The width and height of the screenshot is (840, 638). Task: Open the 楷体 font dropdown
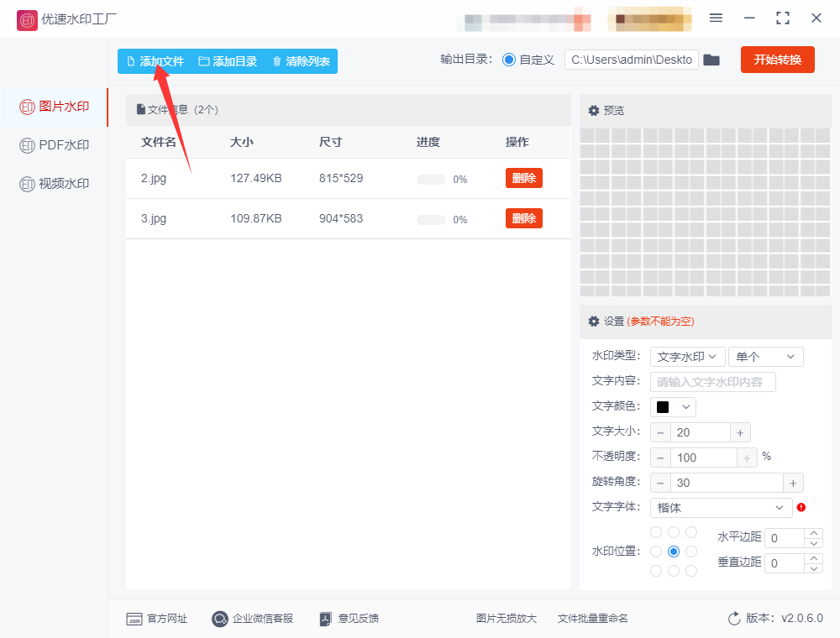[721, 507]
